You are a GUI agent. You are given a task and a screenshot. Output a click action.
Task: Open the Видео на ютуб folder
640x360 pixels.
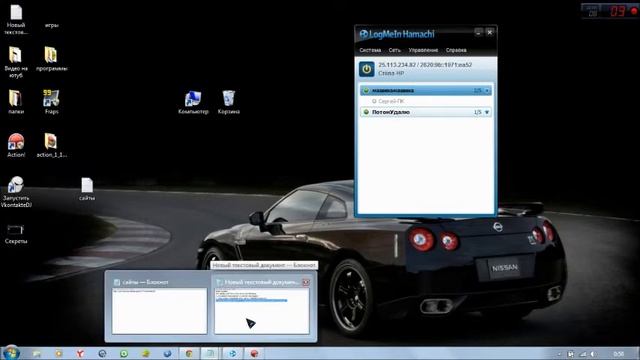coord(16,62)
